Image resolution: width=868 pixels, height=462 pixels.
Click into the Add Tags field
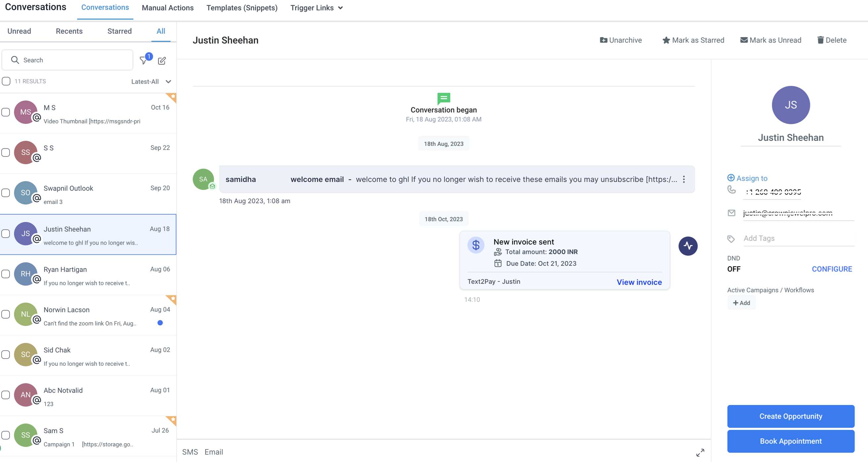(798, 238)
